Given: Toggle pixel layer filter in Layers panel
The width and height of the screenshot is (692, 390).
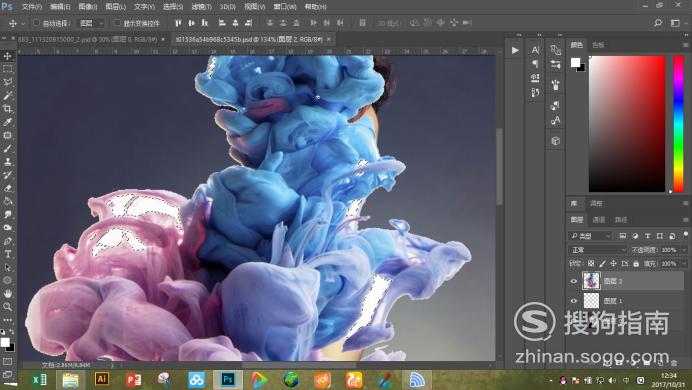Looking at the screenshot, I should pyautogui.click(x=623, y=236).
